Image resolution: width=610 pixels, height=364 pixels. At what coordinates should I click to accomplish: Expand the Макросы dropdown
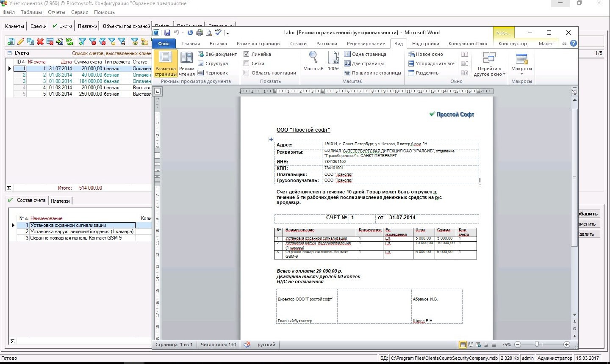(521, 63)
